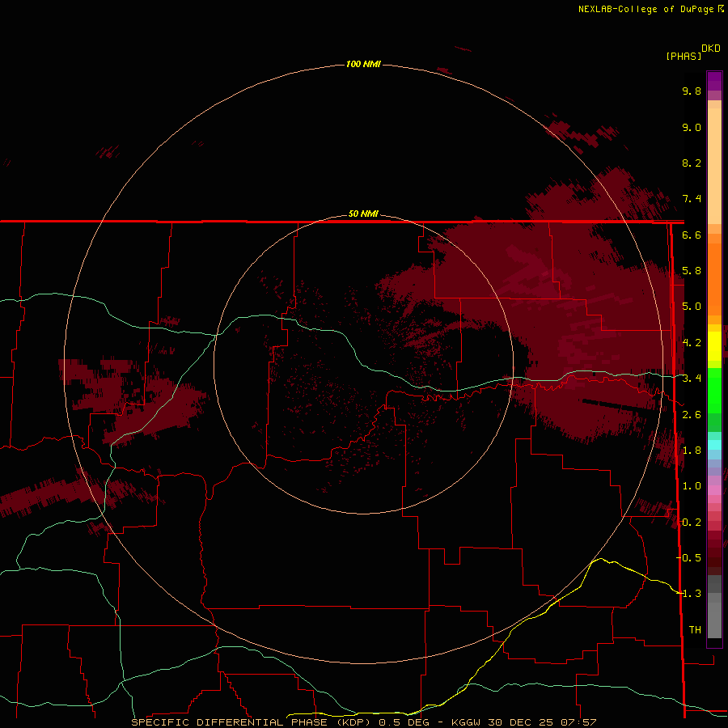Click the 6.6 value on the color scale

pos(692,235)
